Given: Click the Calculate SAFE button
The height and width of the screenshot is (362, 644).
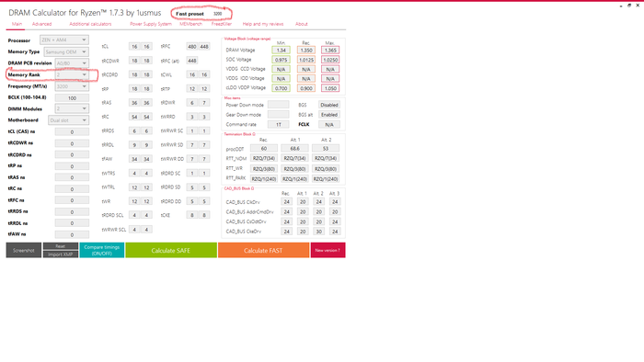Looking at the screenshot, I should click(171, 250).
